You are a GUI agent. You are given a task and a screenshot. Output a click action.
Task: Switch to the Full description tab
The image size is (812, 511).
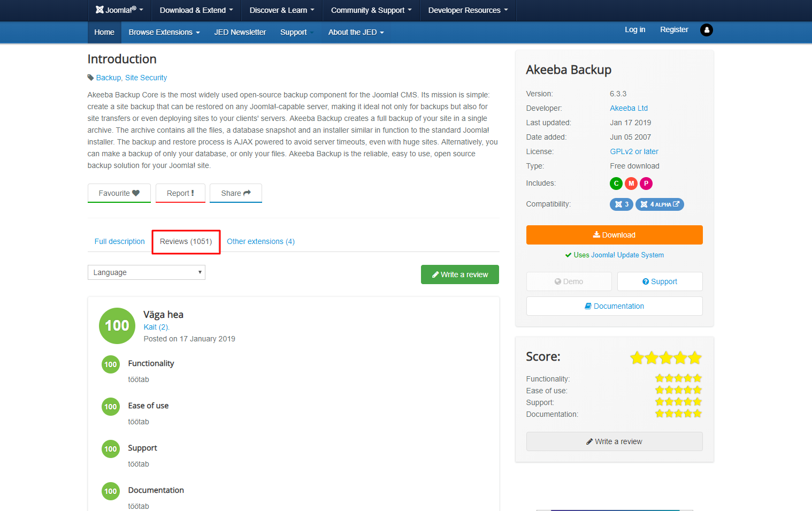click(x=119, y=241)
